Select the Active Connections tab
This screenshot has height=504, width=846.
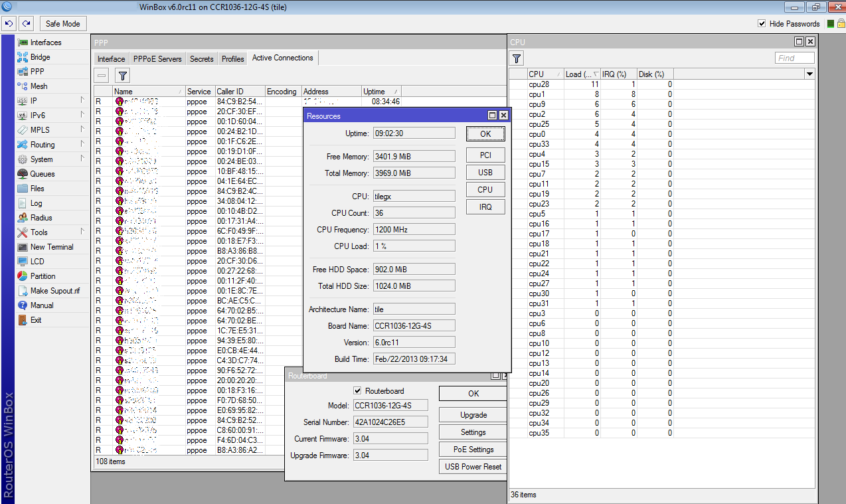[283, 58]
